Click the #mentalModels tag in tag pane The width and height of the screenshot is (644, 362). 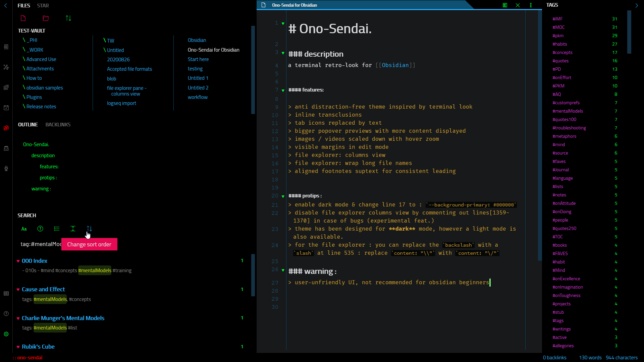568,111
